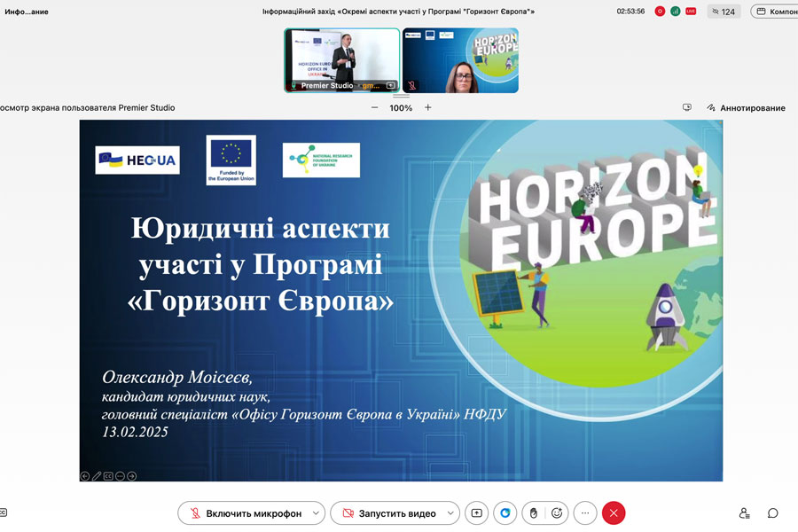Click the share content icon

pos(476,513)
